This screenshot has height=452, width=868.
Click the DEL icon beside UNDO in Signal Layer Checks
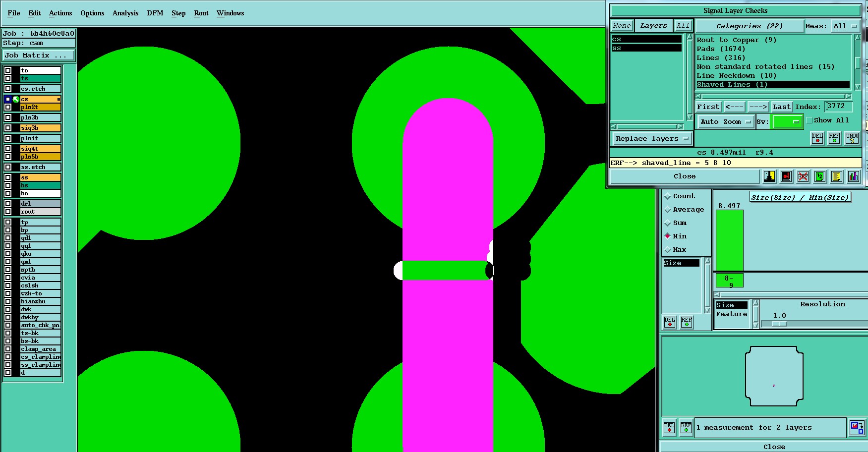[x=817, y=138]
